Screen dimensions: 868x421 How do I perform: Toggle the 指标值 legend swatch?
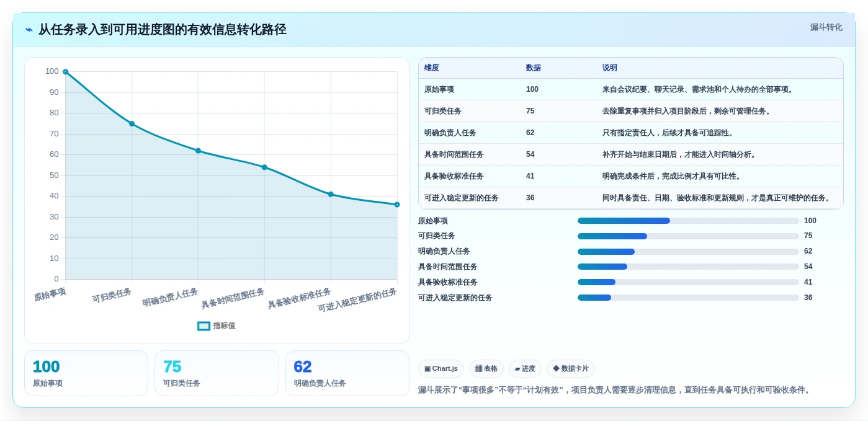204,326
